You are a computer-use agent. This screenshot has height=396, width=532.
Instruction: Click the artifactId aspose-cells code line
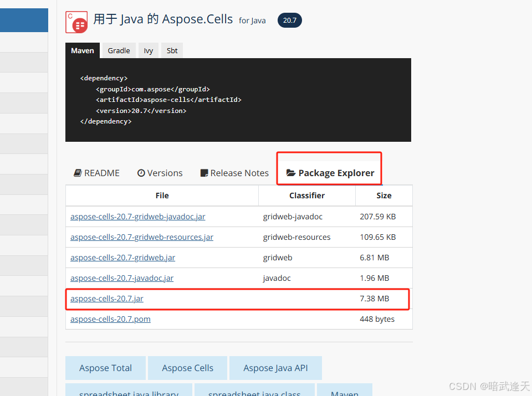click(x=168, y=100)
